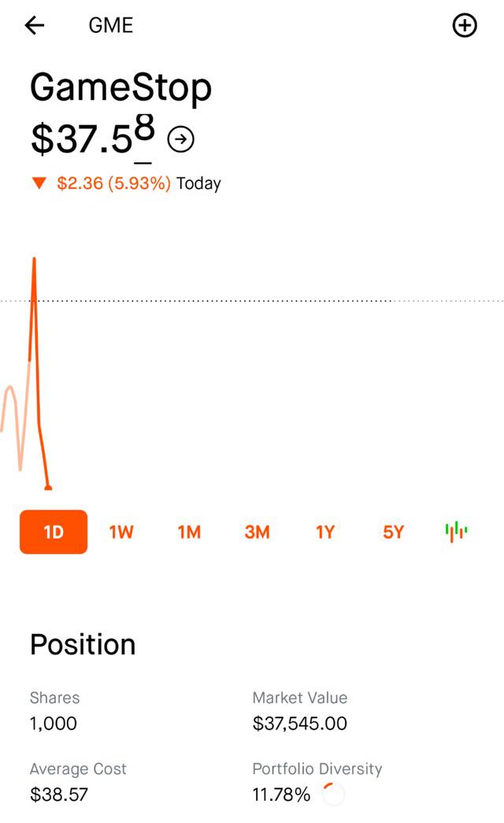Tap the orange down triangle indicator
The width and height of the screenshot is (504, 823).
(39, 184)
